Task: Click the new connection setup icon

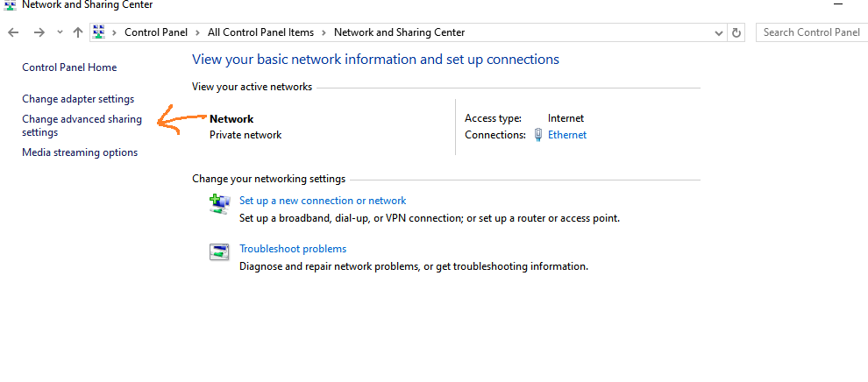Action: tap(220, 204)
